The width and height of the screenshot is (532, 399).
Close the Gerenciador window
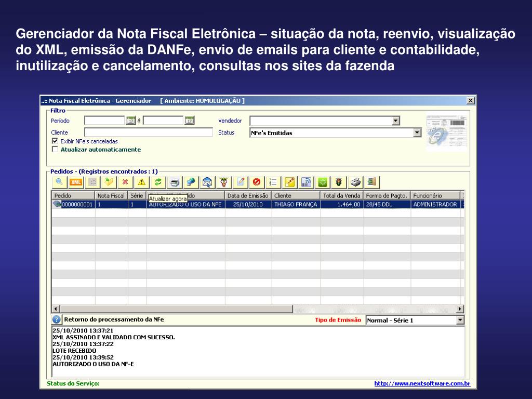470,100
